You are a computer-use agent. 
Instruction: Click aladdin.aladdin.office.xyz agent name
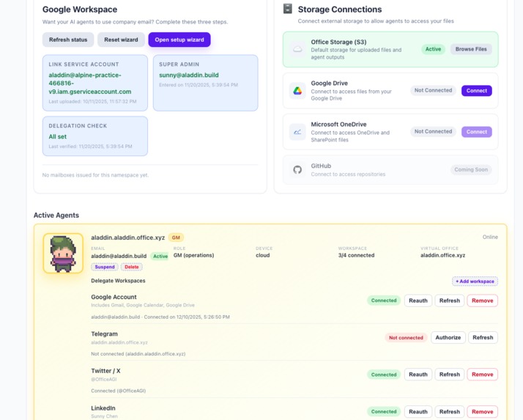pos(127,237)
